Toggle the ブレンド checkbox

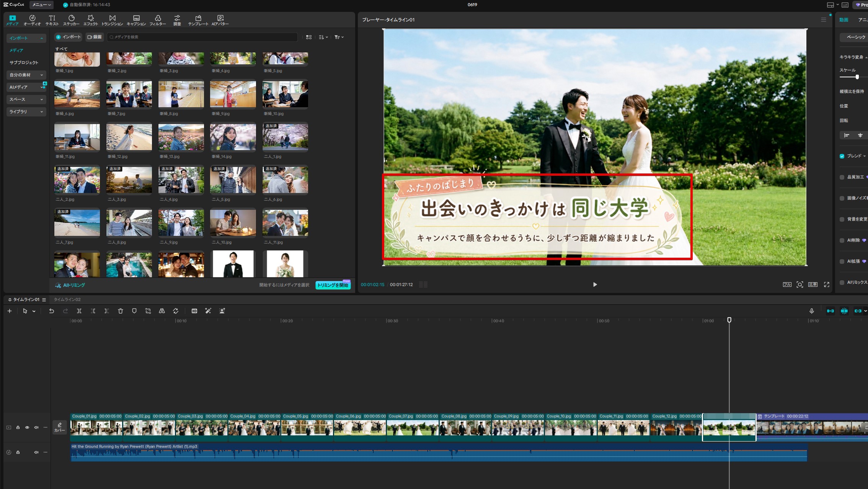[x=842, y=156]
